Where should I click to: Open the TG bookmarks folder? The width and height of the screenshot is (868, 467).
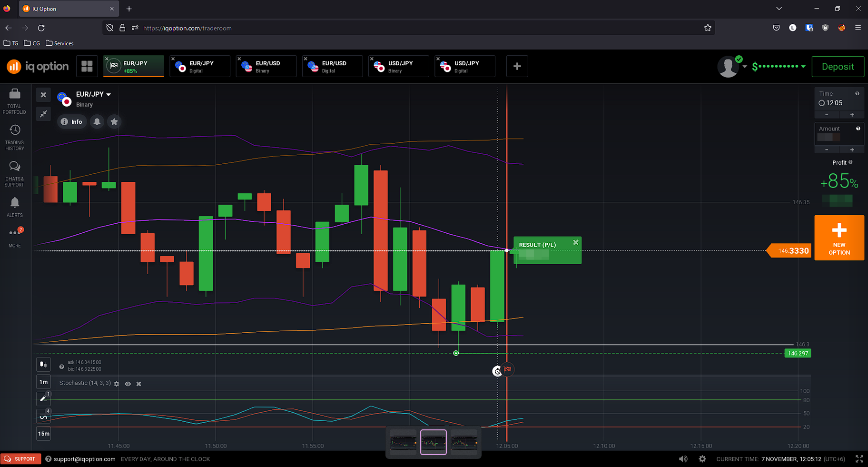click(x=11, y=43)
